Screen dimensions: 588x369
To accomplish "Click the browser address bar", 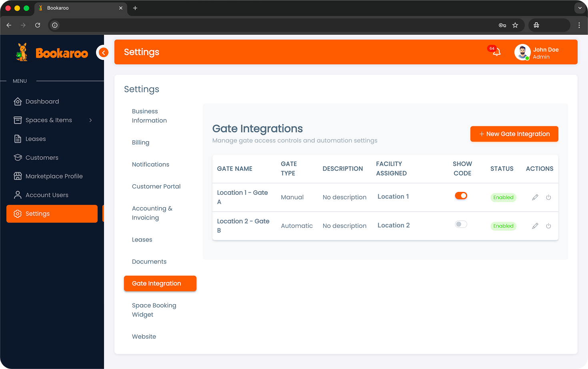I will [x=276, y=25].
